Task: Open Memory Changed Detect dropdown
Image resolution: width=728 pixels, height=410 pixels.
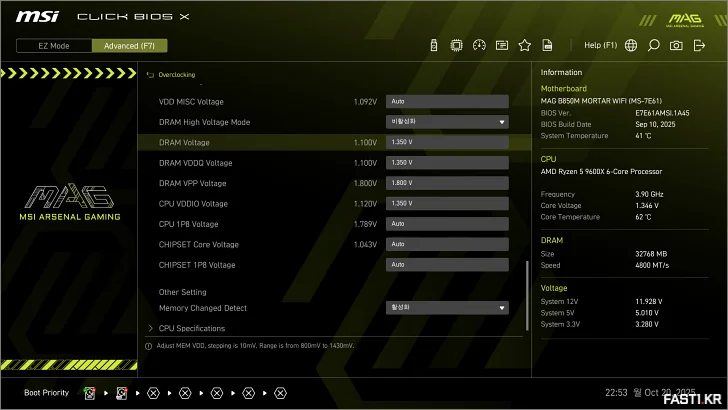Action: point(447,307)
